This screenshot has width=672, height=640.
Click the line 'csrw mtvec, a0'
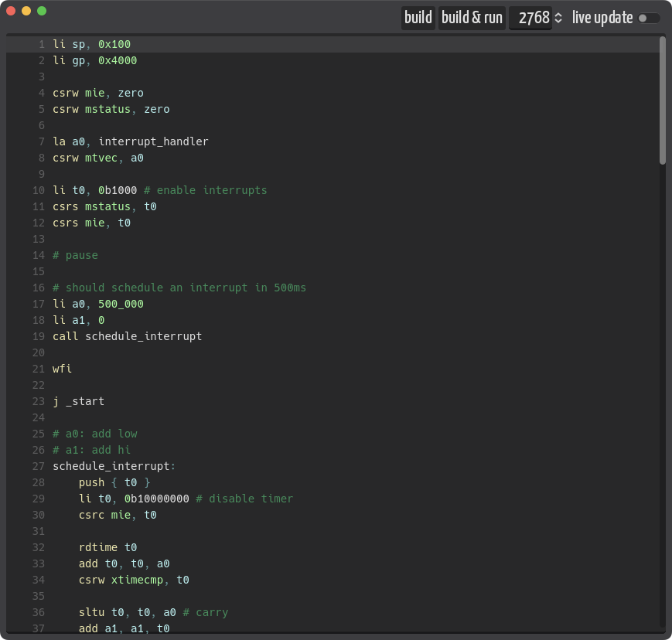click(x=98, y=158)
